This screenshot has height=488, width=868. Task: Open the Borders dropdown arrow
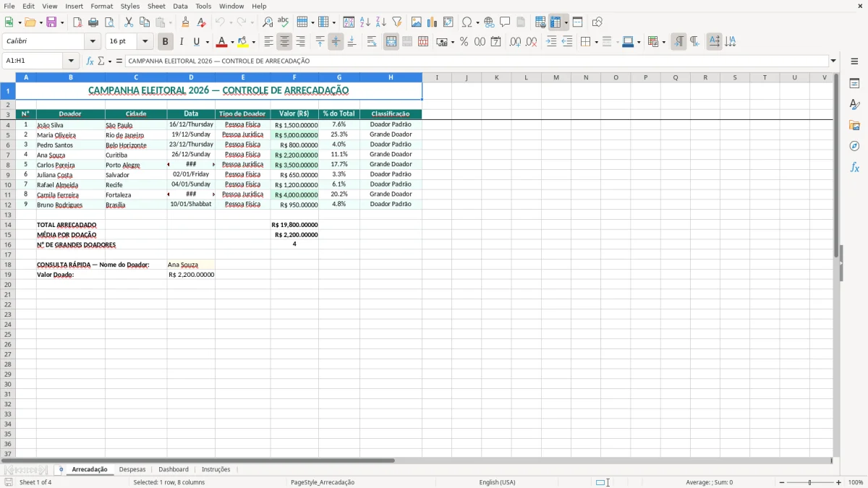[596, 42]
